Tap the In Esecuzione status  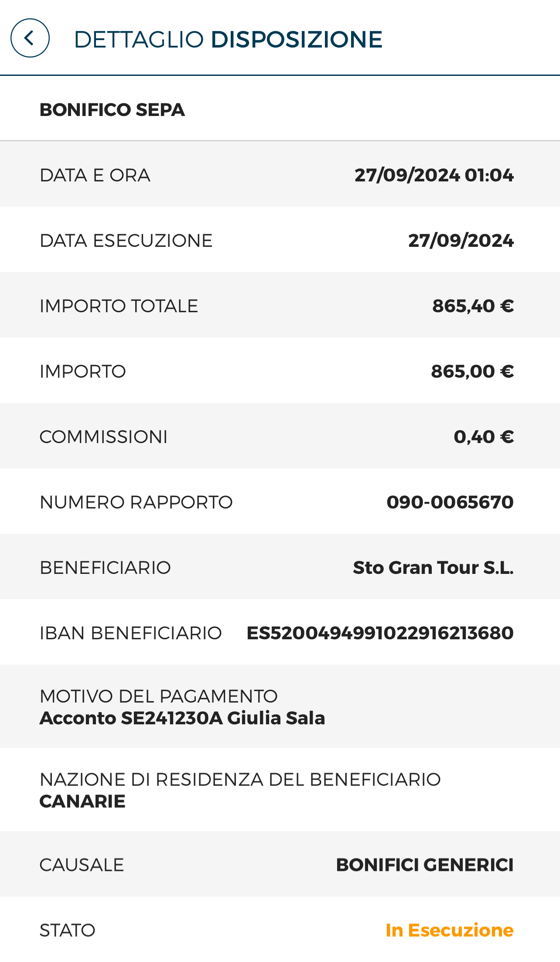(x=450, y=930)
